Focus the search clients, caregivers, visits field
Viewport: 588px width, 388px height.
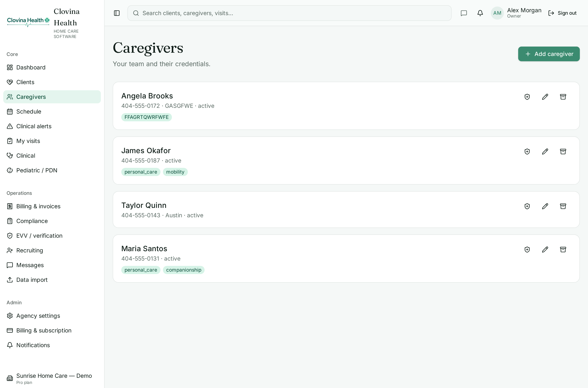click(x=289, y=13)
